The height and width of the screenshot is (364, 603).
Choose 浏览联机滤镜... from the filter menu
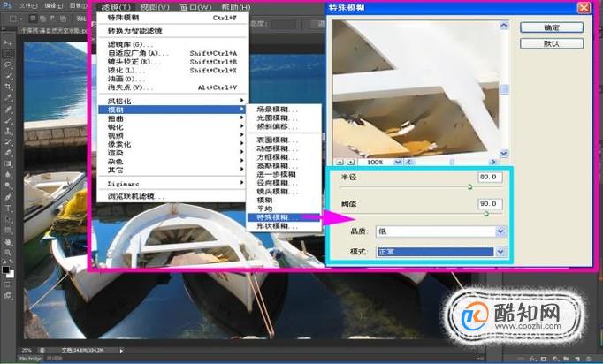pyautogui.click(x=172, y=196)
